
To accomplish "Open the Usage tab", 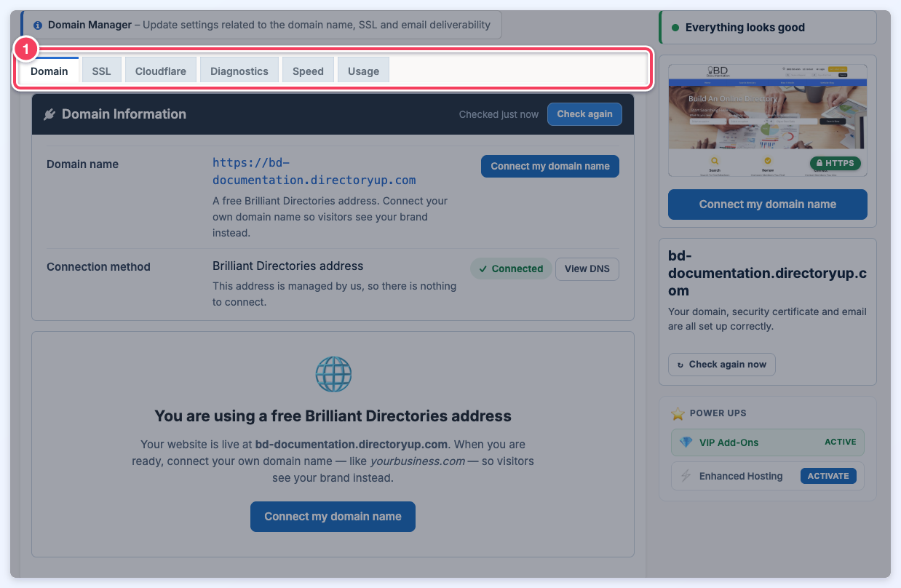I will pos(363,71).
